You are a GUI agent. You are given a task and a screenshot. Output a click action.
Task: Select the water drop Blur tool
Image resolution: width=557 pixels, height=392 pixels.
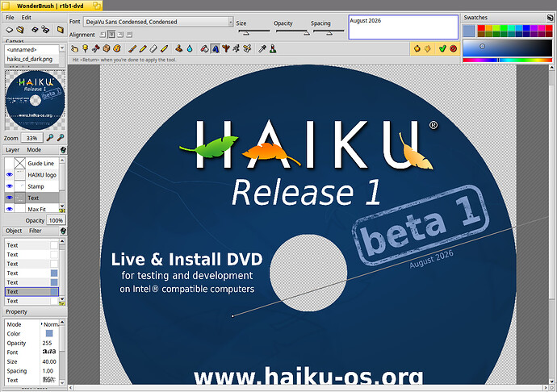190,48
